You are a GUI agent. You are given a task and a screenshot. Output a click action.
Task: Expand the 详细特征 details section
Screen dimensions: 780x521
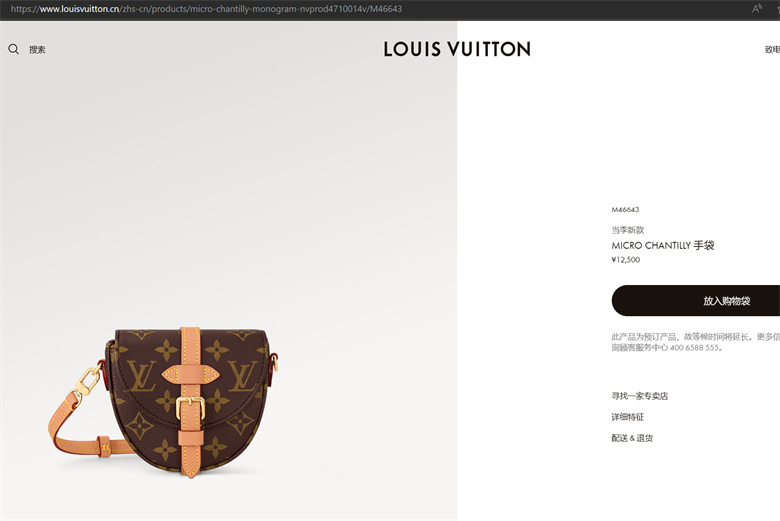(x=627, y=417)
